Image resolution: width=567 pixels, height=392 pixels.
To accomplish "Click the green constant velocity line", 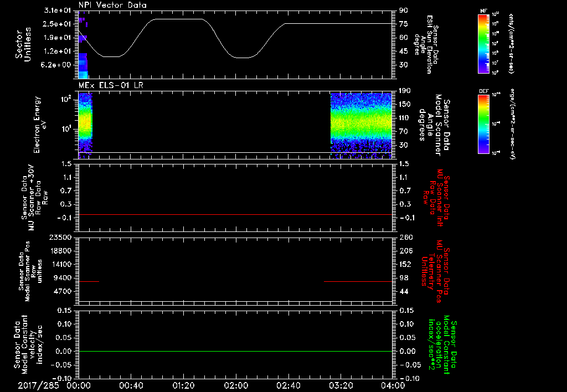I will [235, 351].
